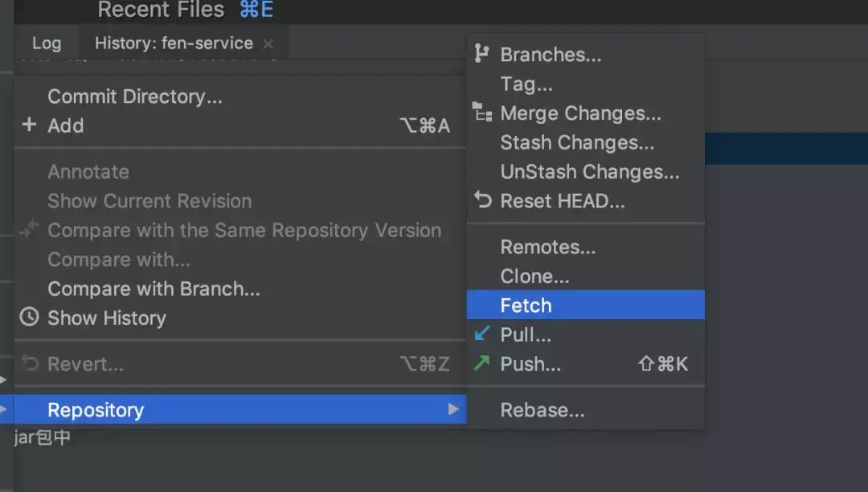Choose Fetch from the Repository submenu
The width and height of the screenshot is (868, 492).
tap(526, 305)
